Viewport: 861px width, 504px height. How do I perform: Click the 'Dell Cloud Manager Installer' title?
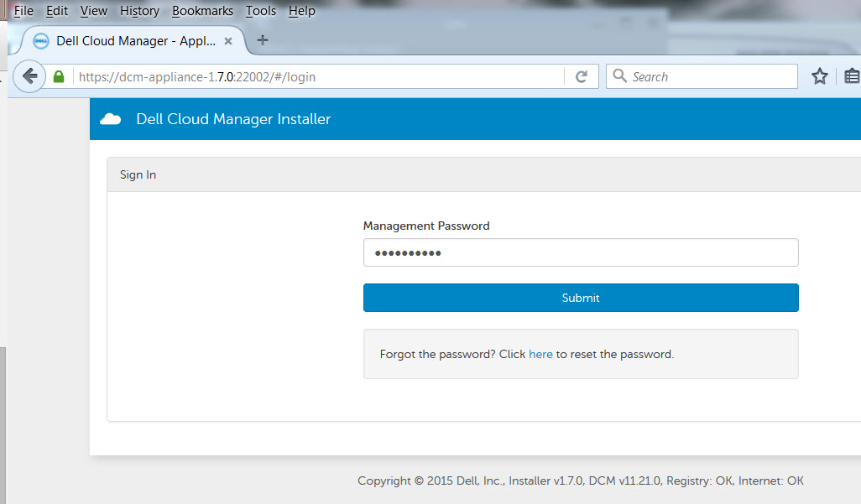pyautogui.click(x=233, y=119)
